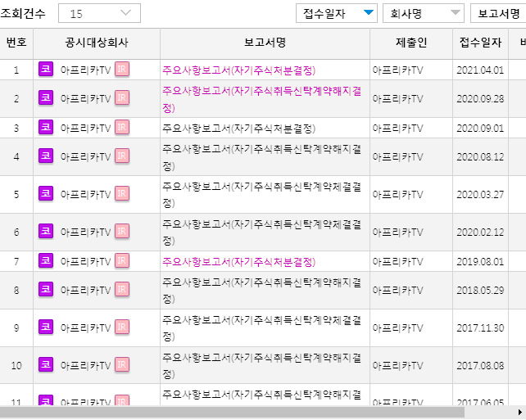Open the IR badge in row 9
Screen dimensions: 526x420
[122, 327]
